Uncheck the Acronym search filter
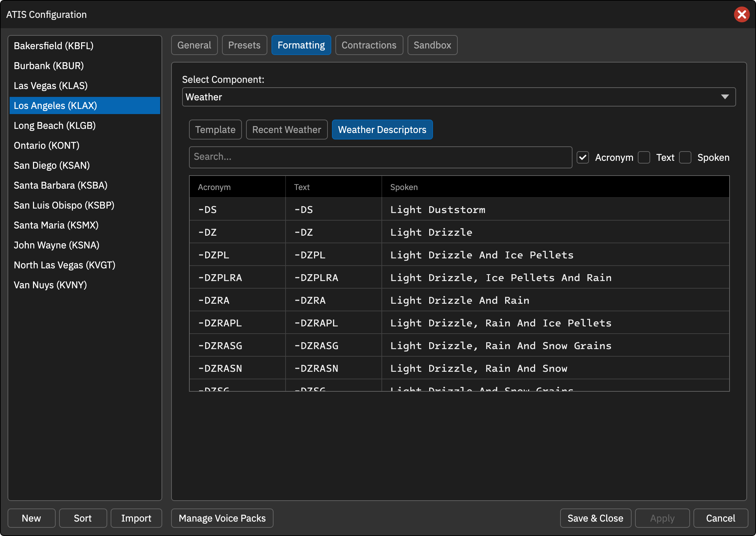Image resolution: width=756 pixels, height=536 pixels. [x=583, y=157]
